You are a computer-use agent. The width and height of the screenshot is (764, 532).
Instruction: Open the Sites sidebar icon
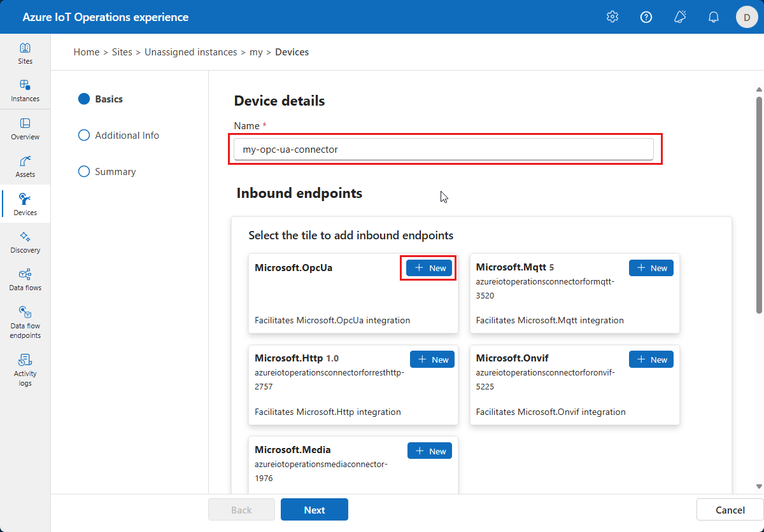[25, 53]
